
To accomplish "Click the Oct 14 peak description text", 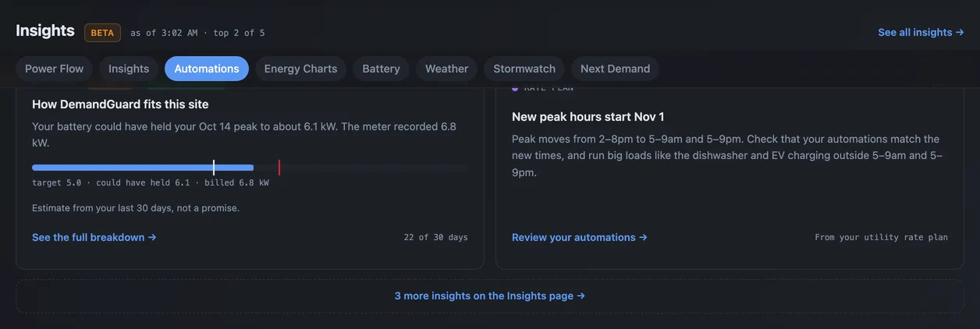I will (244, 135).
